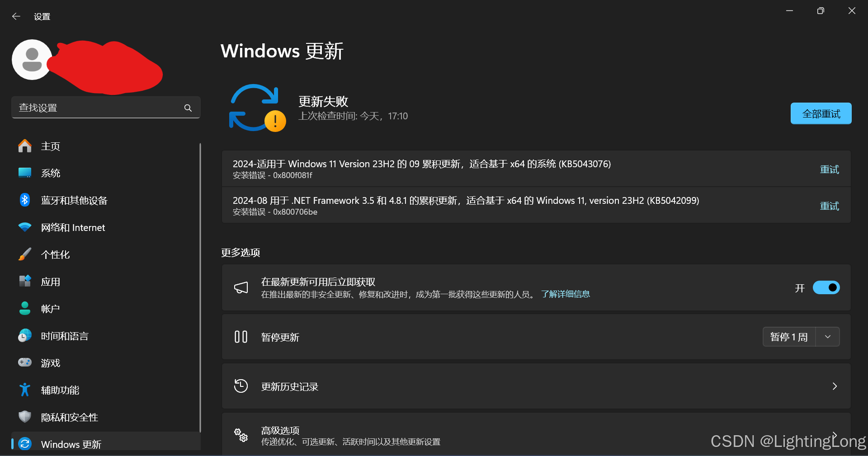The width and height of the screenshot is (868, 456).
Task: Click the KB5043076 update title text
Action: pos(422,164)
